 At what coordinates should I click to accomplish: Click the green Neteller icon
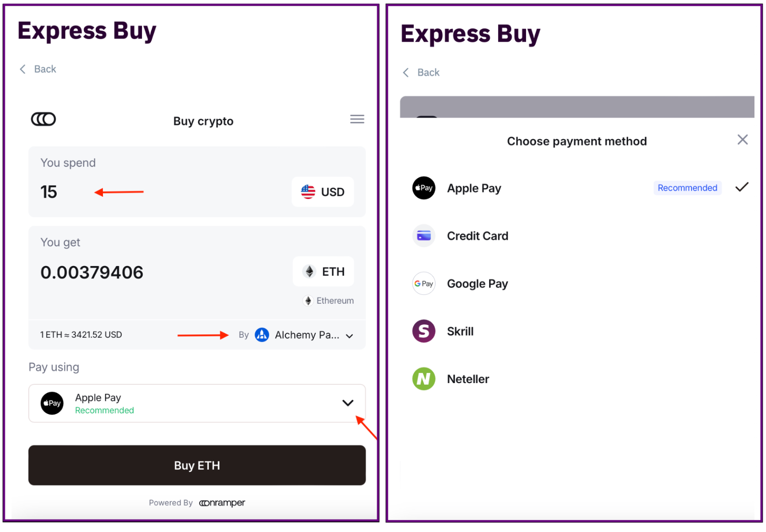pos(424,379)
